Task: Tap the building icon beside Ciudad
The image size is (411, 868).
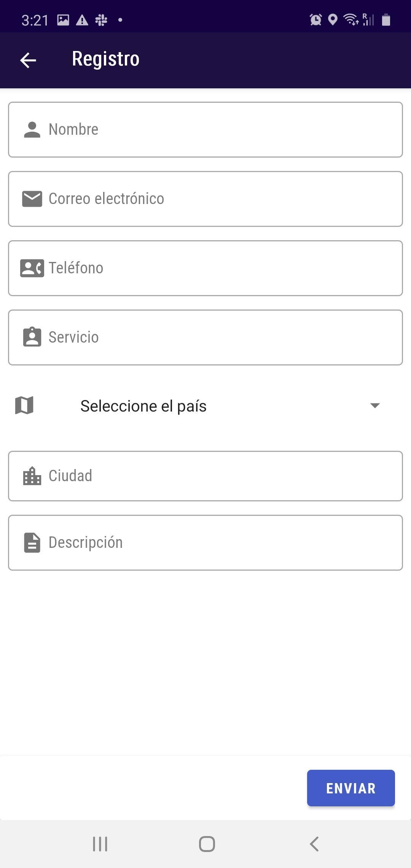Action: [32, 476]
